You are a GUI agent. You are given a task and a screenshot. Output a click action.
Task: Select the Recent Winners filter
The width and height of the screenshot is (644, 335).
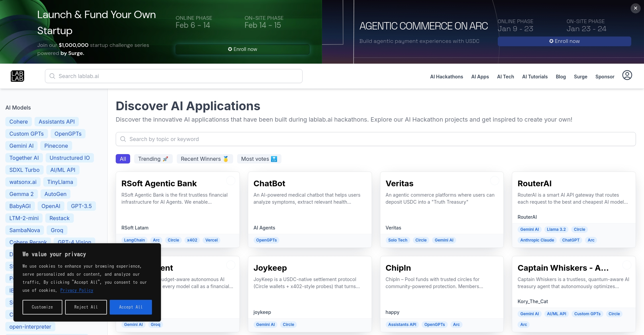coord(204,159)
